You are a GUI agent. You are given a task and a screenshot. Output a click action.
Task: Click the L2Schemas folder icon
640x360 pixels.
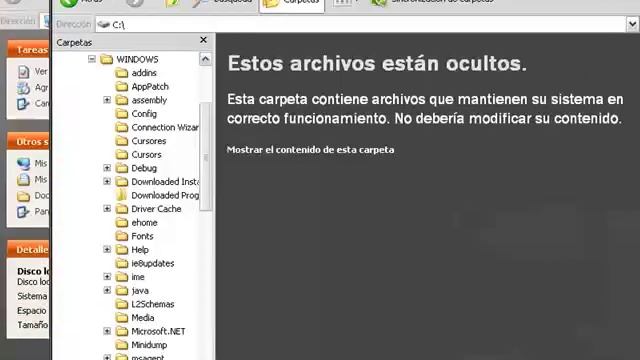[122, 304]
